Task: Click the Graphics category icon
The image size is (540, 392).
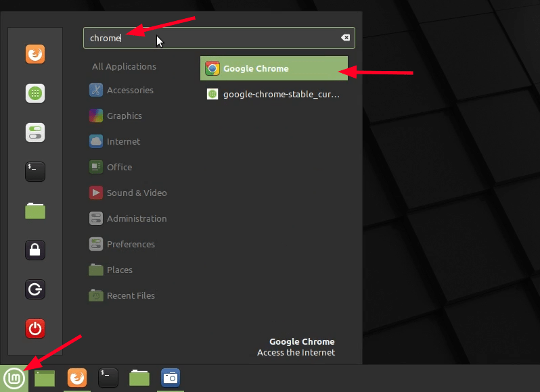Action: (x=96, y=116)
